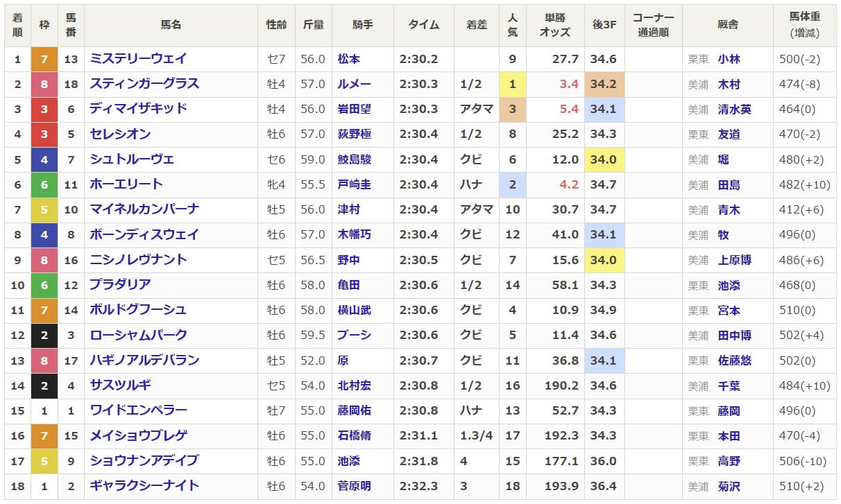
Task: Click the 後3F column header
Action: pos(604,24)
